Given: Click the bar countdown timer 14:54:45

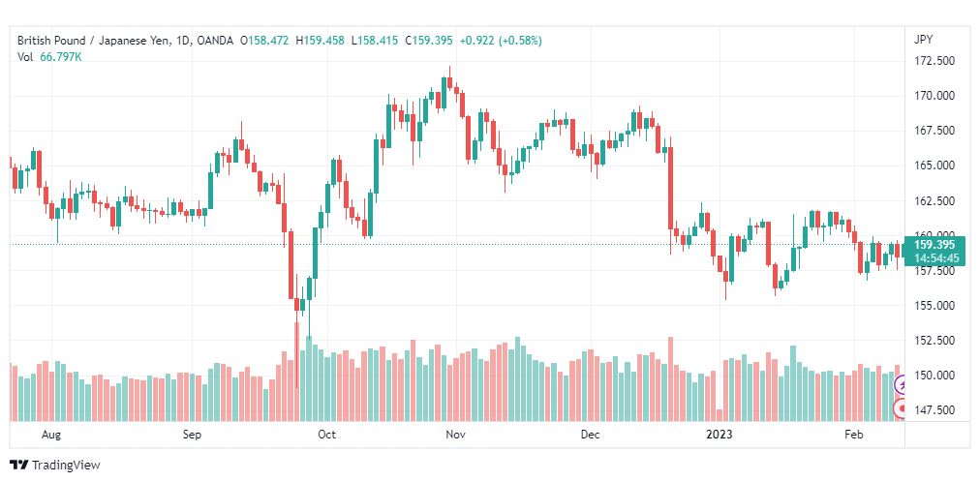Looking at the screenshot, I should [x=935, y=257].
